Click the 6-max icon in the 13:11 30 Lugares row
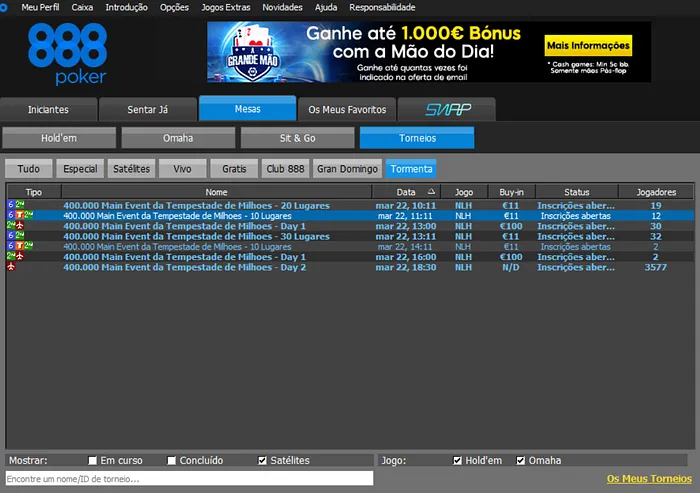Viewport: 700px width, 493px height. click(x=11, y=235)
